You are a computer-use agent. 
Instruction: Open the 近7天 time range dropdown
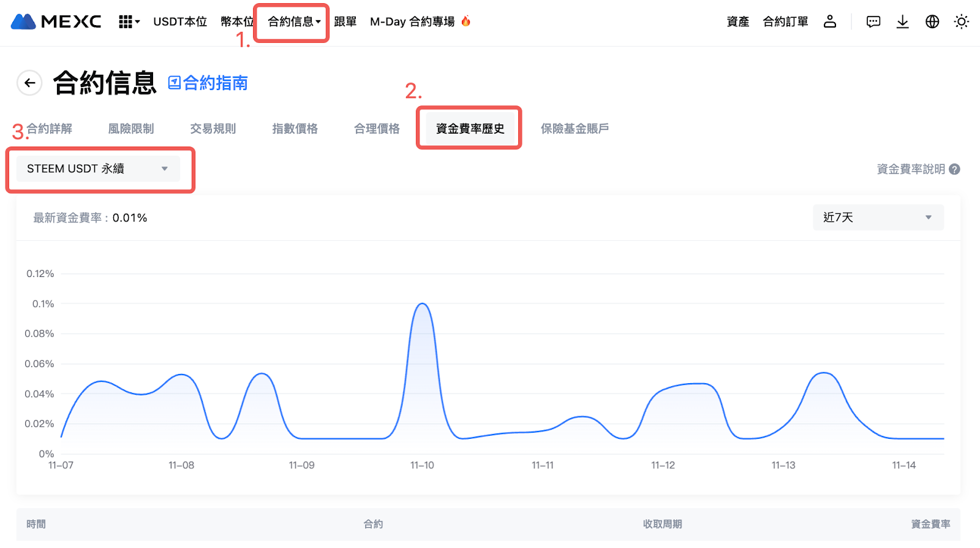[x=878, y=218]
